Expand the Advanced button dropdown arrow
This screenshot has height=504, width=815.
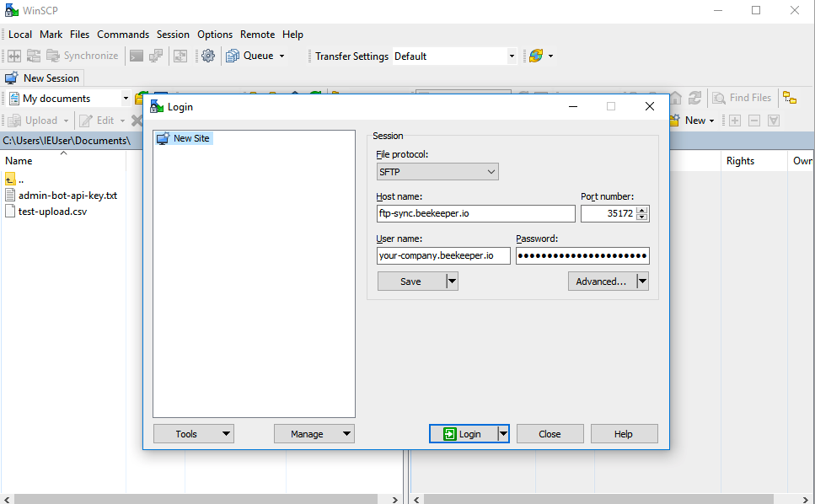[641, 281]
